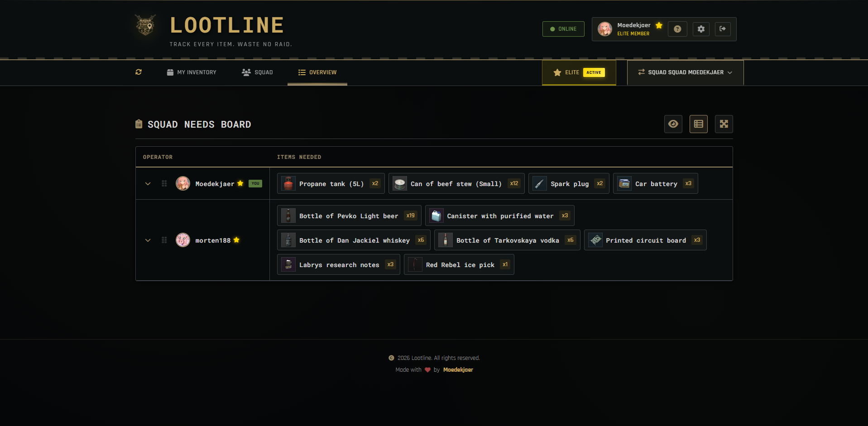
Task: Open the SQUAD tab
Action: [x=257, y=72]
